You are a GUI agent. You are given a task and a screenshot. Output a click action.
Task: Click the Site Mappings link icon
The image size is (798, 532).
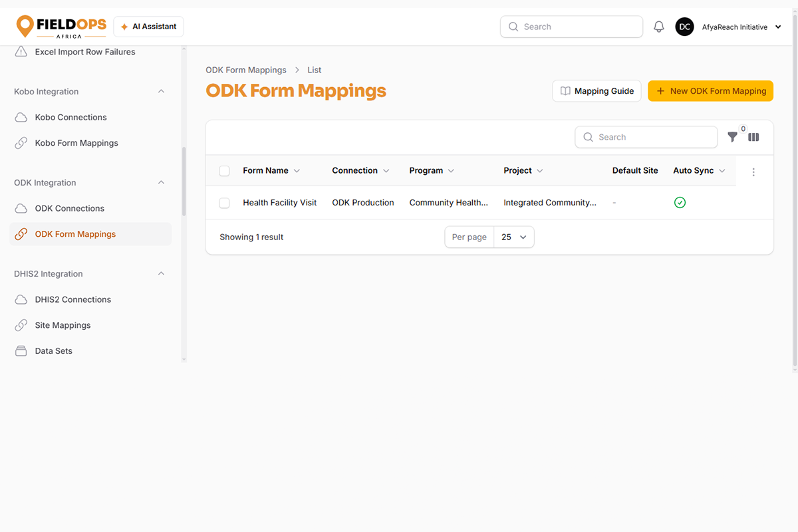click(x=21, y=325)
